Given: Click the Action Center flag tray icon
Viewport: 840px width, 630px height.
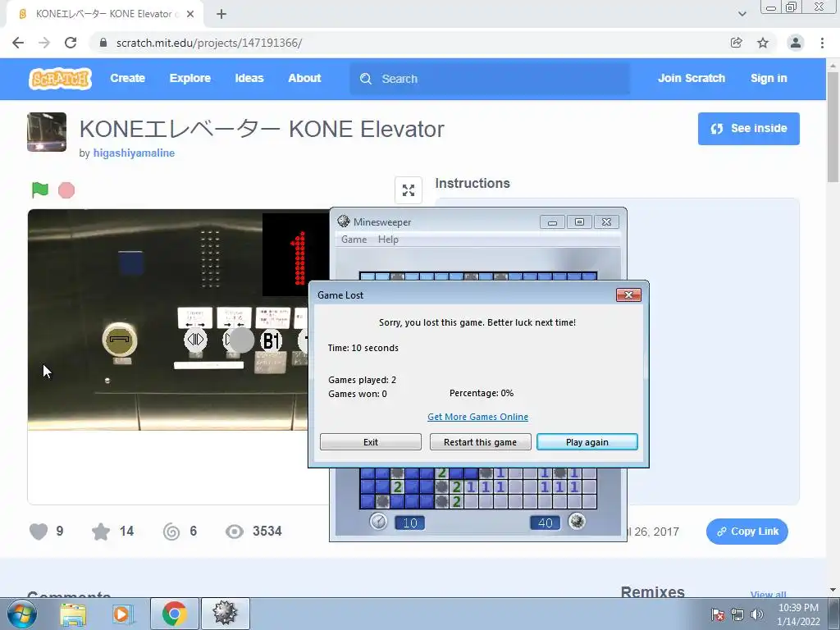Looking at the screenshot, I should [718, 614].
